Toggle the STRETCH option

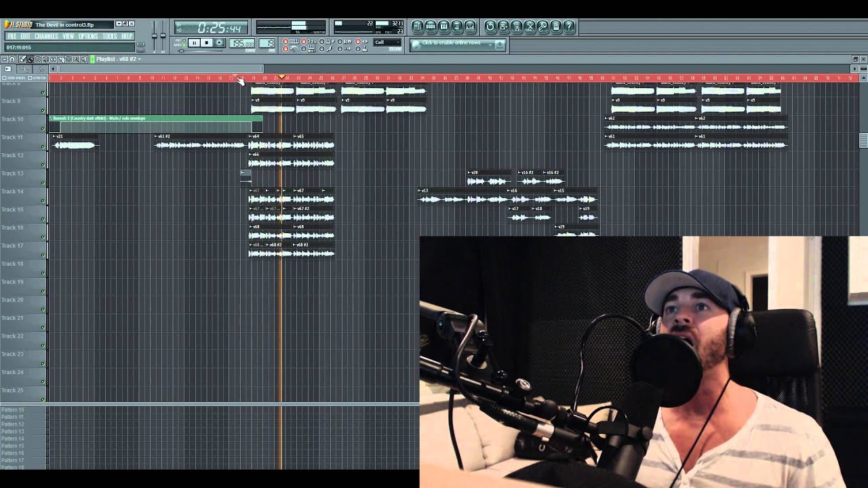(x=37, y=78)
